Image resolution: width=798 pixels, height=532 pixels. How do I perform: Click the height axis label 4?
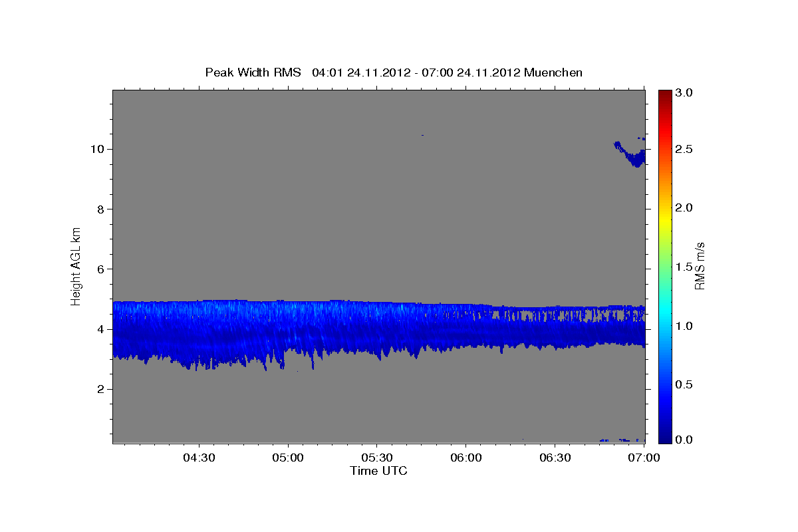coord(100,329)
